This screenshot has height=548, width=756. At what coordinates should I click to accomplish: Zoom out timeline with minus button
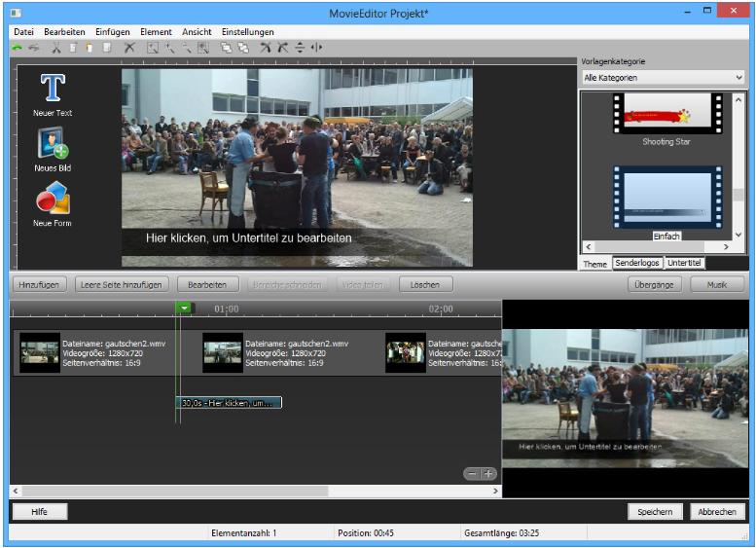tap(472, 473)
